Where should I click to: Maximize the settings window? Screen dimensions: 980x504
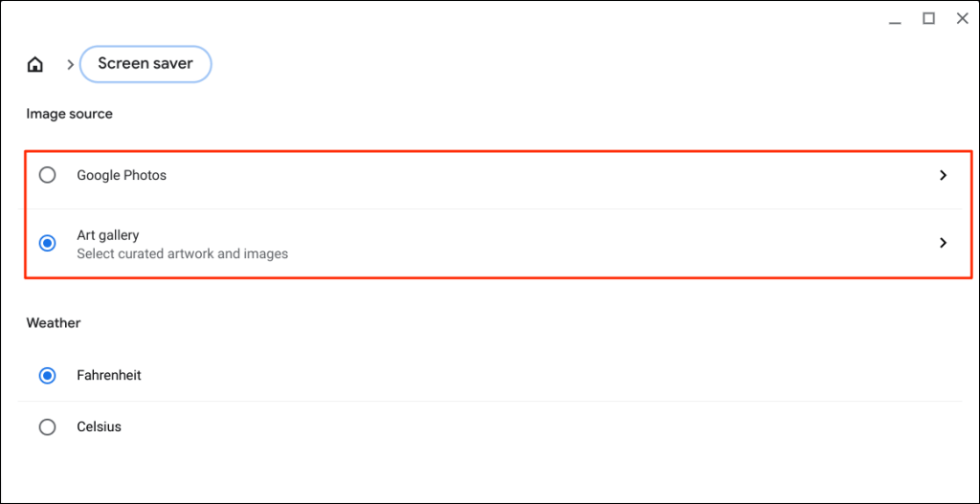pos(928,18)
